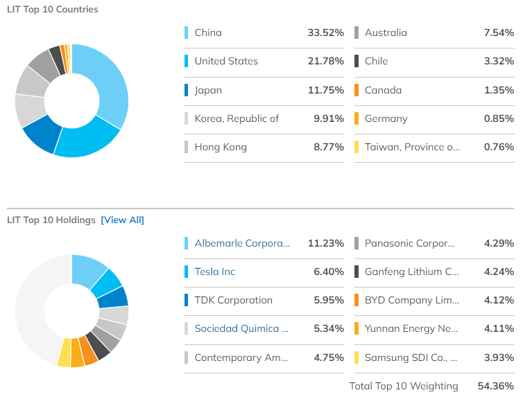
Task: Click the Total Top 10 Weighting value
Action: [x=495, y=386]
